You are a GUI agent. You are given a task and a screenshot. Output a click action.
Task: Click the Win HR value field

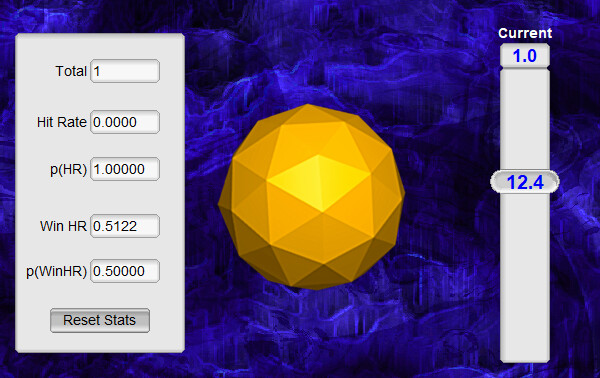[x=125, y=226]
